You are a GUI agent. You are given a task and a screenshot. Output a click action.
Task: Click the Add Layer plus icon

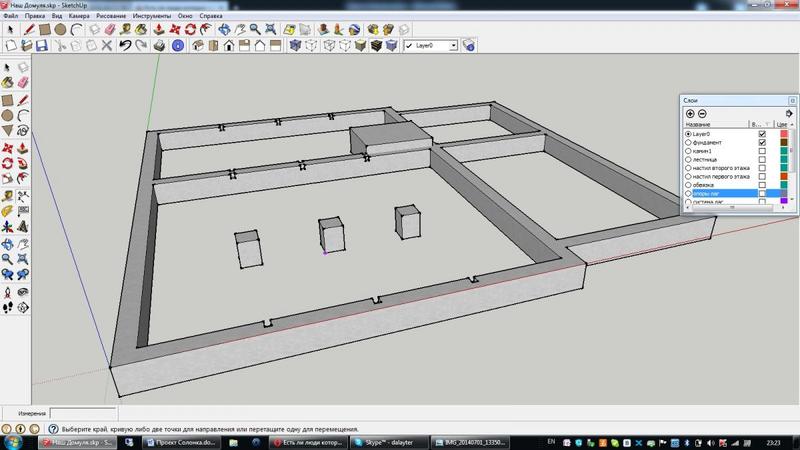tap(689, 113)
